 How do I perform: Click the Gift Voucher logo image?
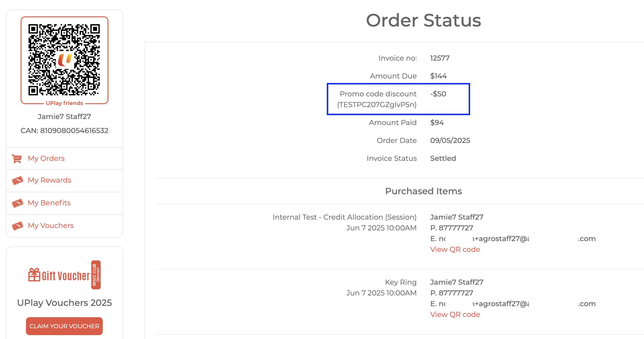coord(64,275)
